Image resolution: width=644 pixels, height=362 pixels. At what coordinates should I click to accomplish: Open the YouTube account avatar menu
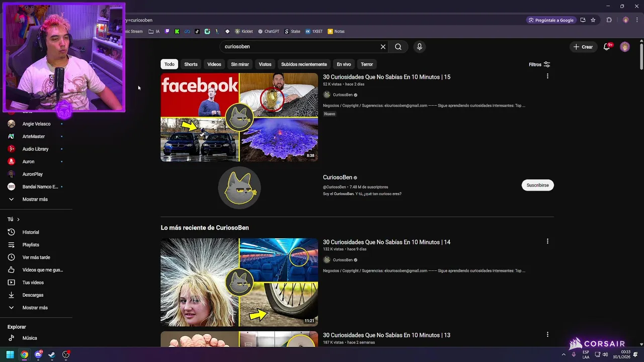[x=625, y=47]
